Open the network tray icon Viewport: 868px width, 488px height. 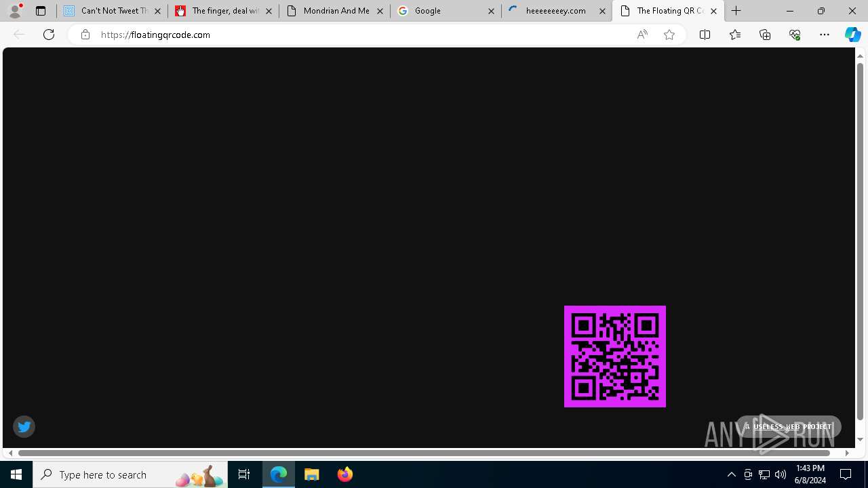point(764,474)
